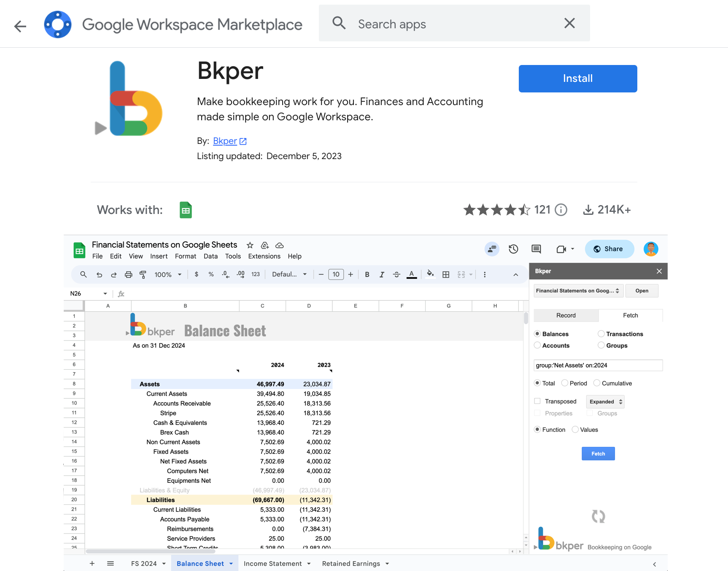Open the fill color picker
728x571 pixels.
click(x=430, y=274)
